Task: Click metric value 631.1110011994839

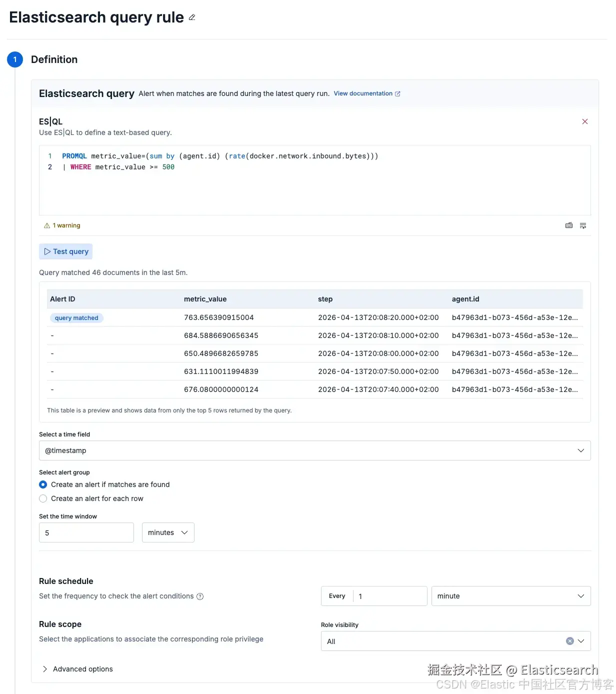Action: click(221, 371)
